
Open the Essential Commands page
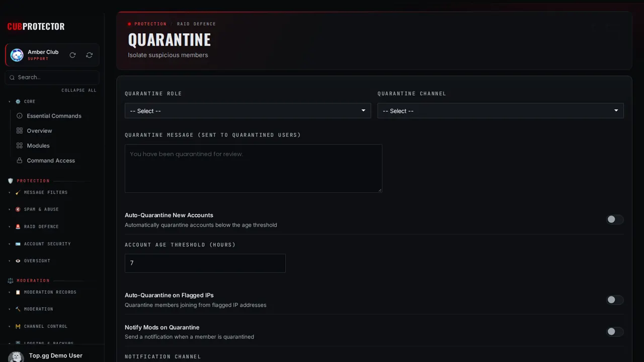[54, 116]
